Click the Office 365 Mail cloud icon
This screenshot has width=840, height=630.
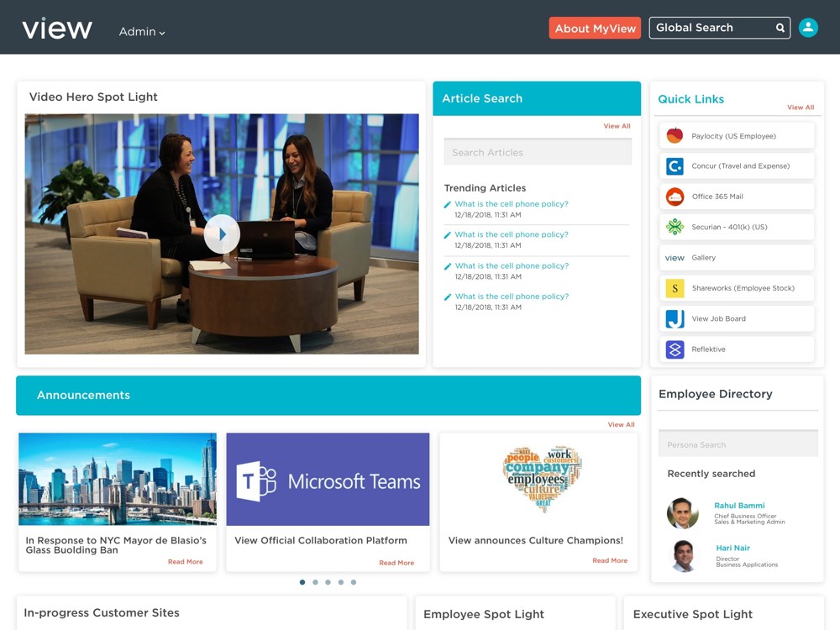pos(675,197)
